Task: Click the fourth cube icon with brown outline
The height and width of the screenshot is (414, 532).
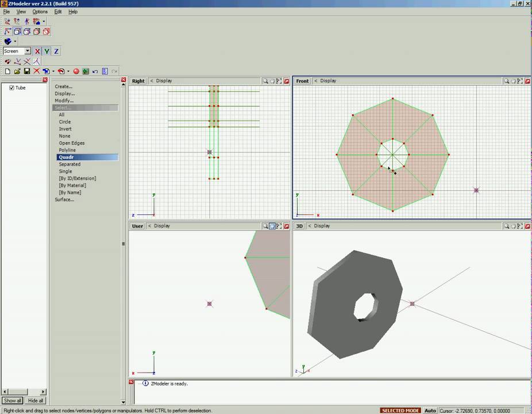Action: [x=36, y=32]
